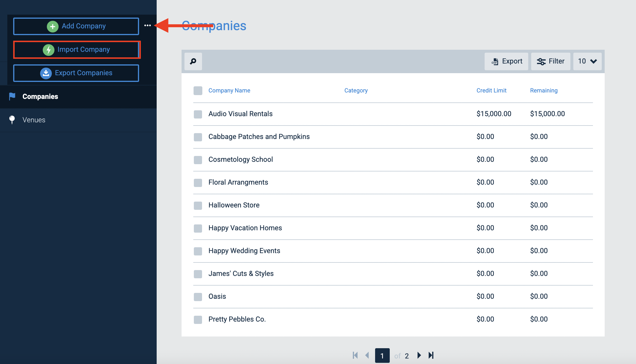Open the three-dot more options menu
The image size is (636, 364).
point(148,26)
